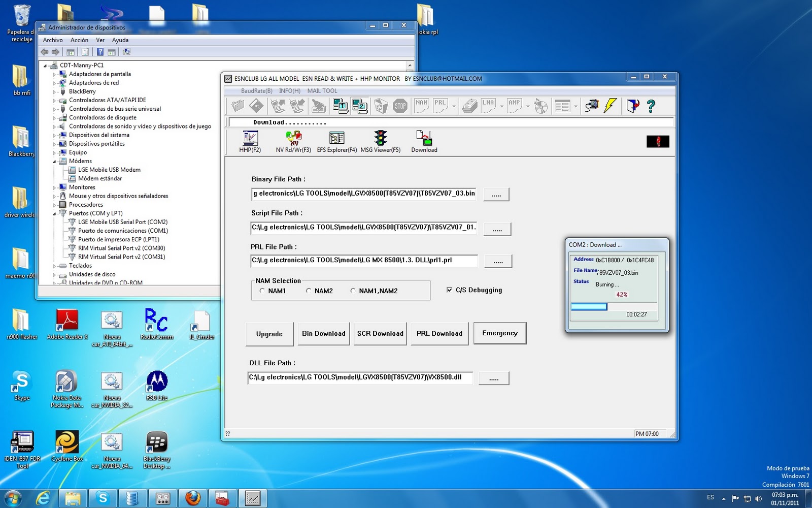
Task: Select LGE Mobile USB Serial Port (COM2)
Action: pyautogui.click(x=123, y=222)
